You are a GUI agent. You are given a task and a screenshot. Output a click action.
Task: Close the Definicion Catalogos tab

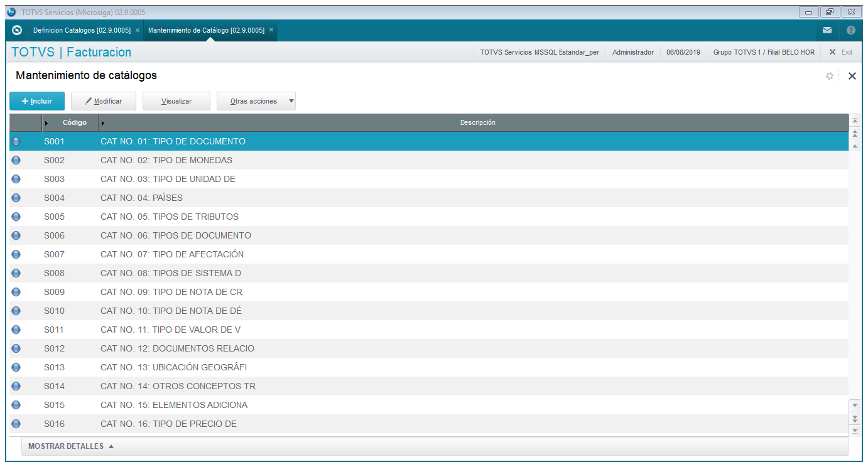coord(138,30)
